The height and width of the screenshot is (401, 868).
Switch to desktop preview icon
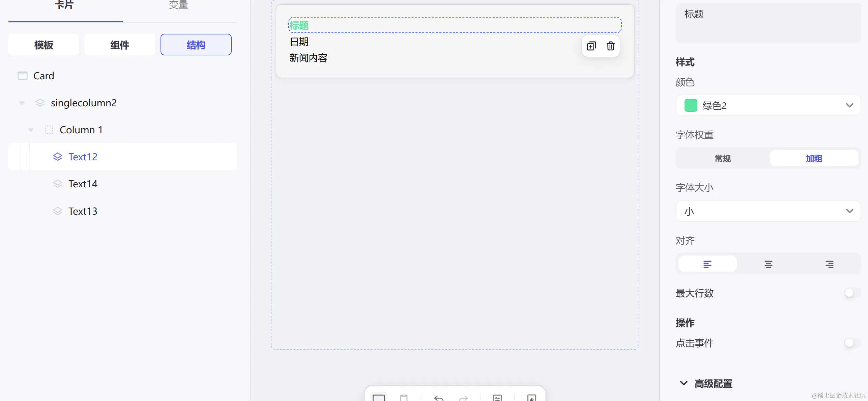click(x=378, y=398)
